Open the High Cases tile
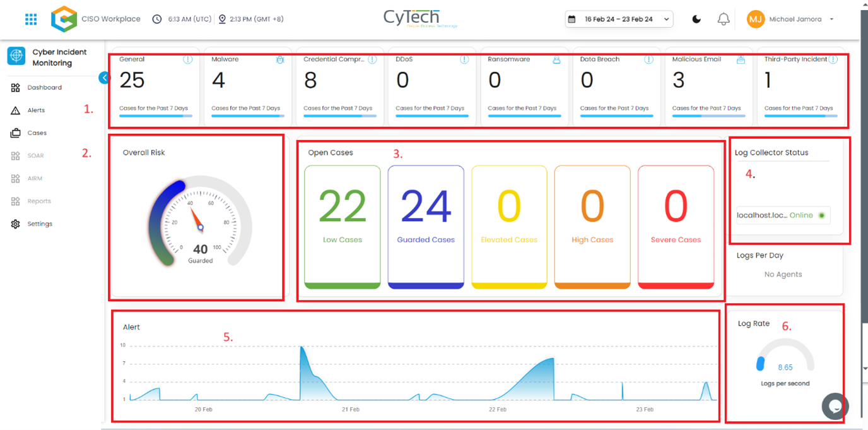The width and height of the screenshot is (868, 430). click(592, 227)
